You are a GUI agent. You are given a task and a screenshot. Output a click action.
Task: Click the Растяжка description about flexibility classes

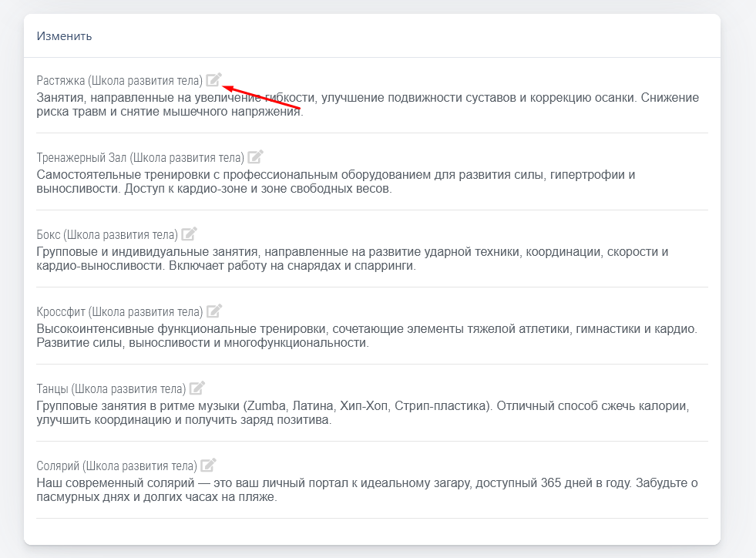click(368, 105)
